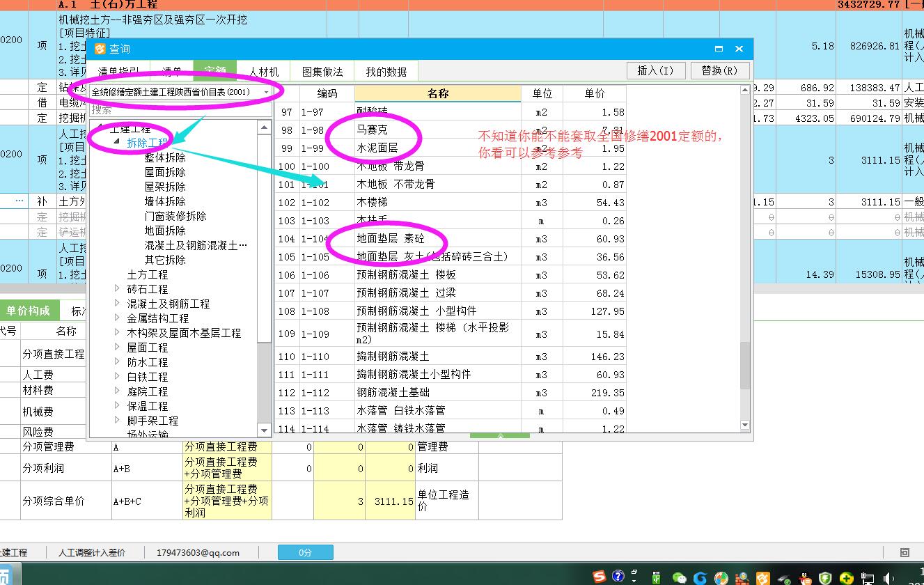Switch to the 图集做法 tab
Image resolution: width=924 pixels, height=585 pixels.
pyautogui.click(x=322, y=72)
